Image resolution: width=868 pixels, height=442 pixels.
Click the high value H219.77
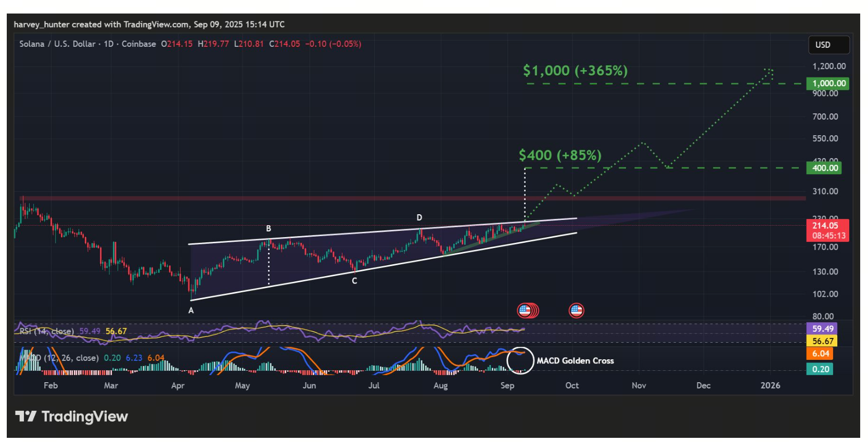coord(213,44)
